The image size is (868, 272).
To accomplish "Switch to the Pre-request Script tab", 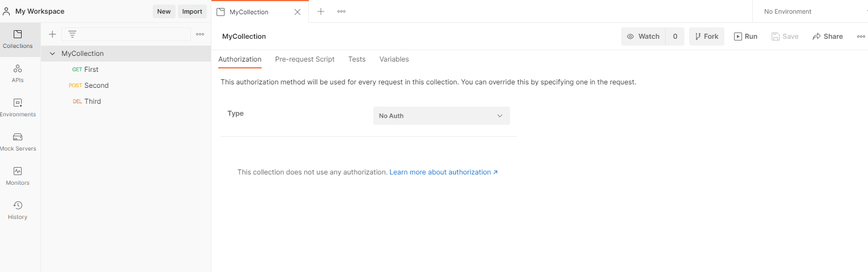I will [x=304, y=59].
